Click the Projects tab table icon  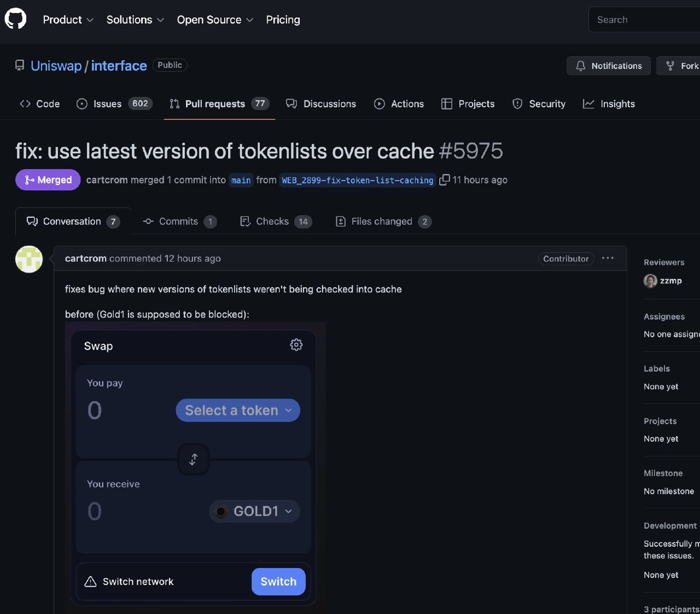click(447, 104)
